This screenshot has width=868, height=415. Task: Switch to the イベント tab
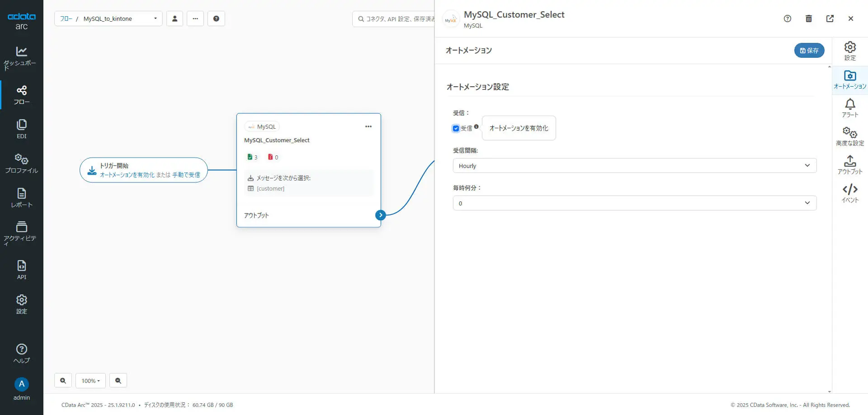[x=850, y=194]
